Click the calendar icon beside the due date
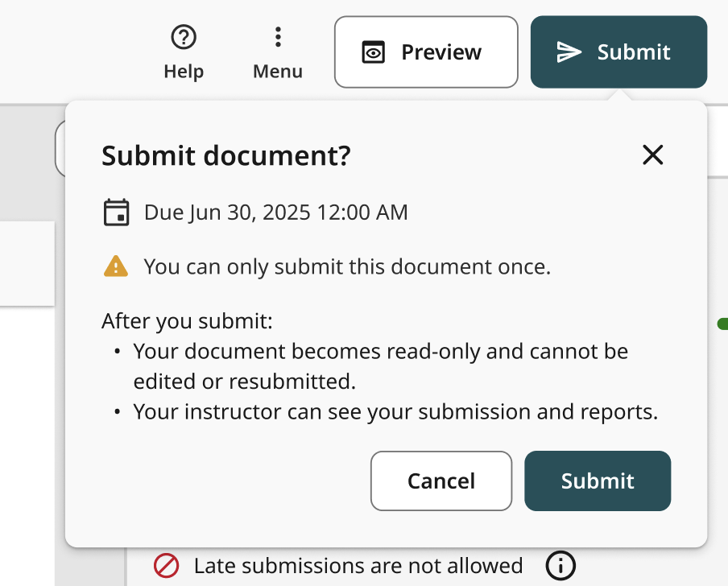This screenshot has height=586, width=728. click(117, 213)
